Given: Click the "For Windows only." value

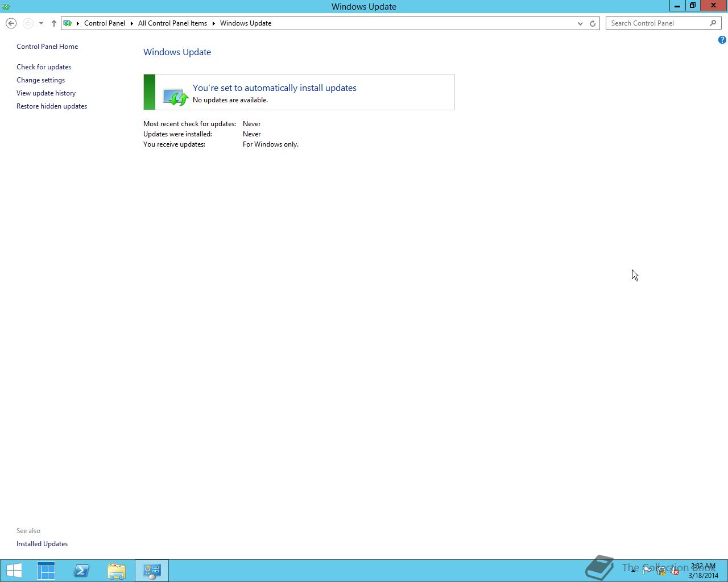Looking at the screenshot, I should 271,144.
